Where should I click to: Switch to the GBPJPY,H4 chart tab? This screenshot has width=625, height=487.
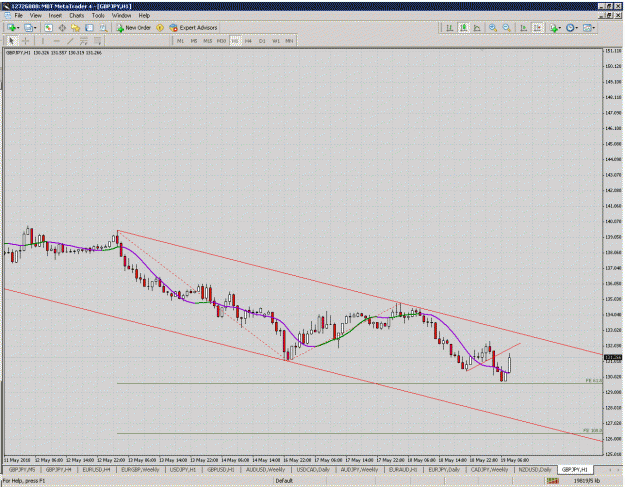point(59,470)
